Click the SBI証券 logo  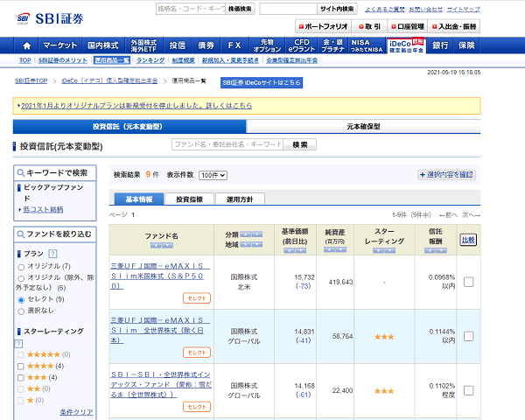50,18
